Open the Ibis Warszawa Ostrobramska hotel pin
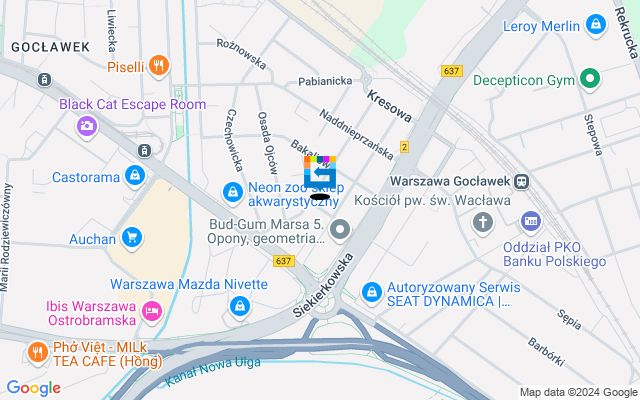This screenshot has height=400, width=640. point(152,312)
